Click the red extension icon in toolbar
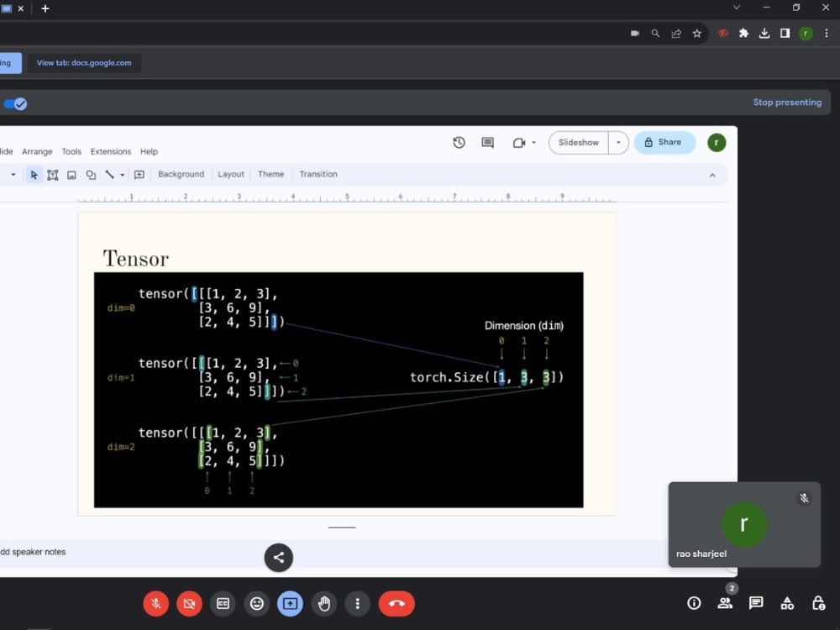This screenshot has height=630, width=840. tap(722, 34)
